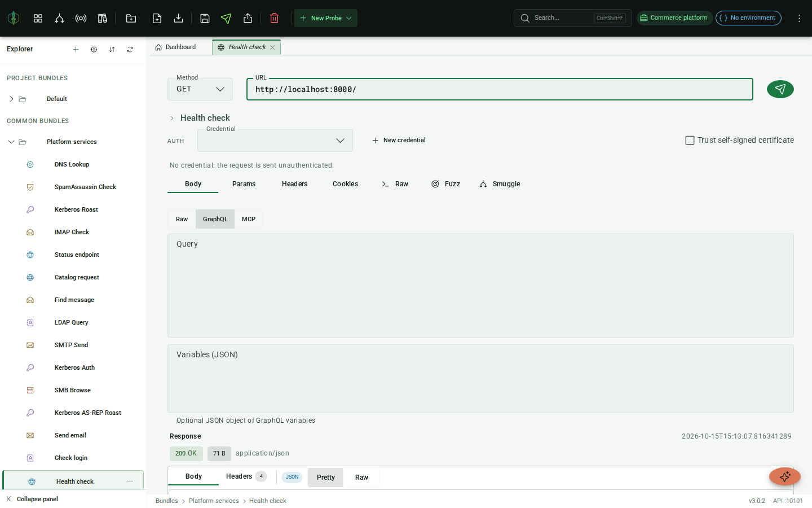Collapse the Platform services bundle
The width and height of the screenshot is (812, 508).
coord(11,142)
